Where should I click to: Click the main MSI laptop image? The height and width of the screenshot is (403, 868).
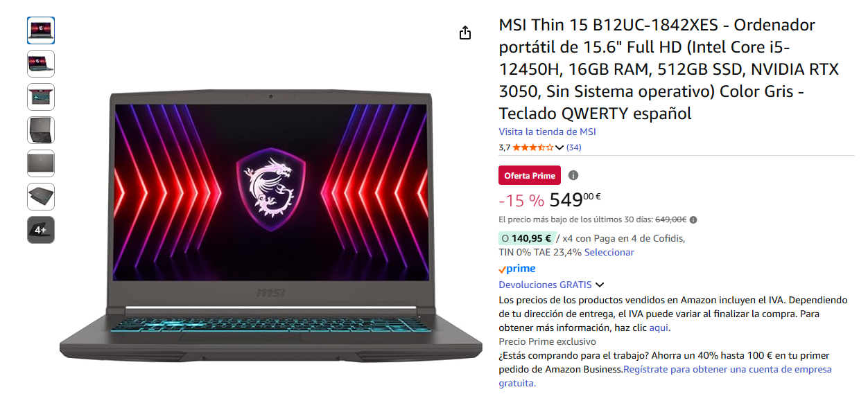point(270,225)
